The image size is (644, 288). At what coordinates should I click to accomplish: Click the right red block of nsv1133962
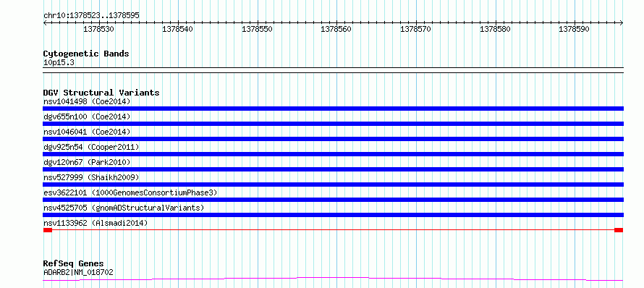coord(619,230)
